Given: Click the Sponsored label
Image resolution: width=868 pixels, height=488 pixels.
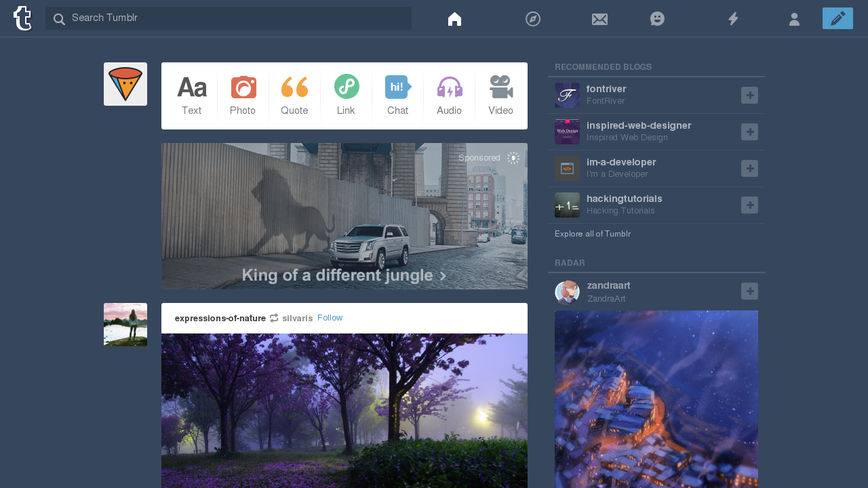Looking at the screenshot, I should 479,158.
